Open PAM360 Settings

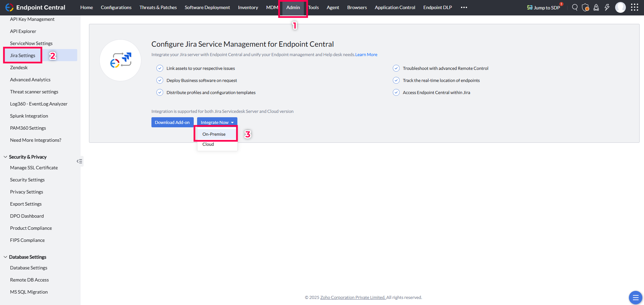pos(28,128)
